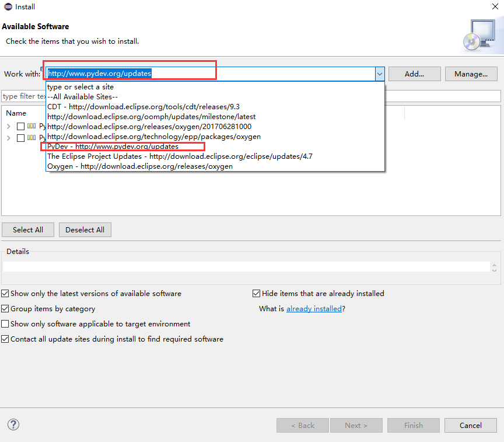Click the Eclipse icon in title bar
The width and height of the screenshot is (504, 442).
coord(8,7)
